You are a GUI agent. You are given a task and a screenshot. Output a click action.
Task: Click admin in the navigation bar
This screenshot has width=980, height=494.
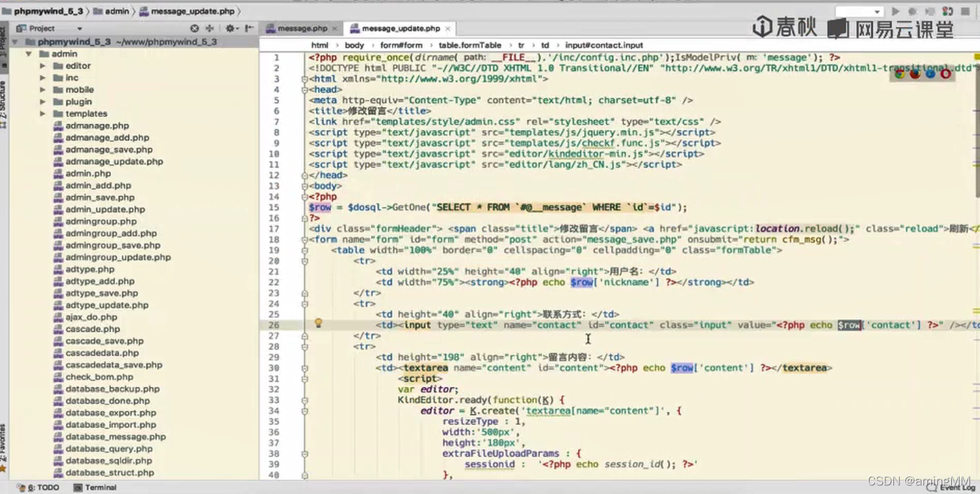[111, 11]
